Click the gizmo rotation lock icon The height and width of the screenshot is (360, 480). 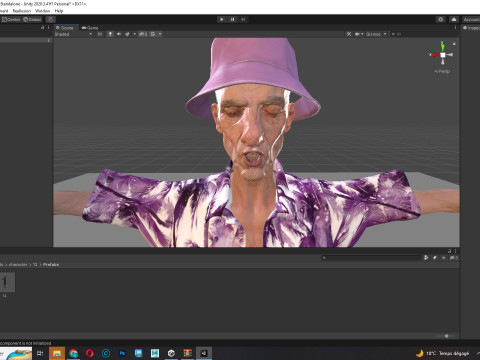[x=454, y=44]
